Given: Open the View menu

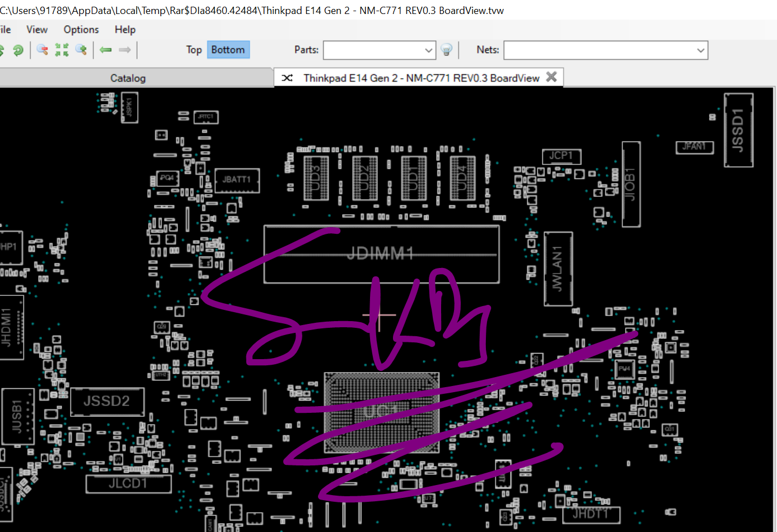Looking at the screenshot, I should (x=37, y=30).
